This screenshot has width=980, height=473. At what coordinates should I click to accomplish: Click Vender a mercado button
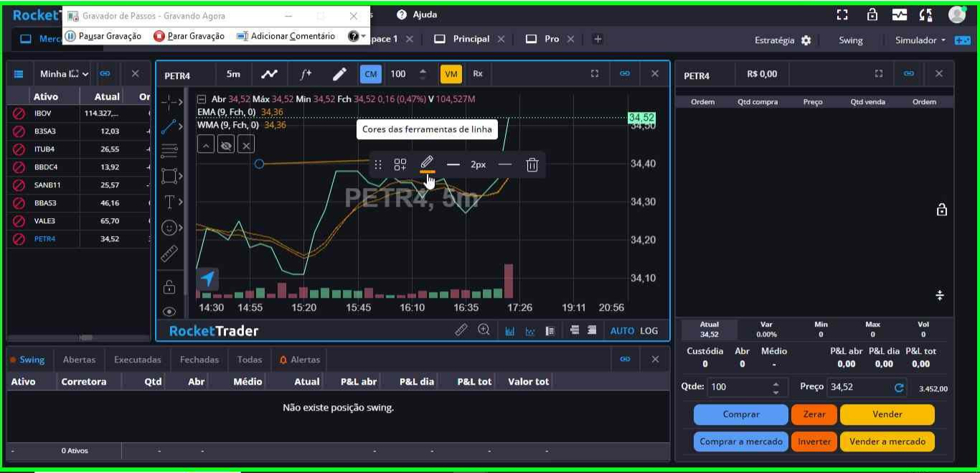click(887, 441)
